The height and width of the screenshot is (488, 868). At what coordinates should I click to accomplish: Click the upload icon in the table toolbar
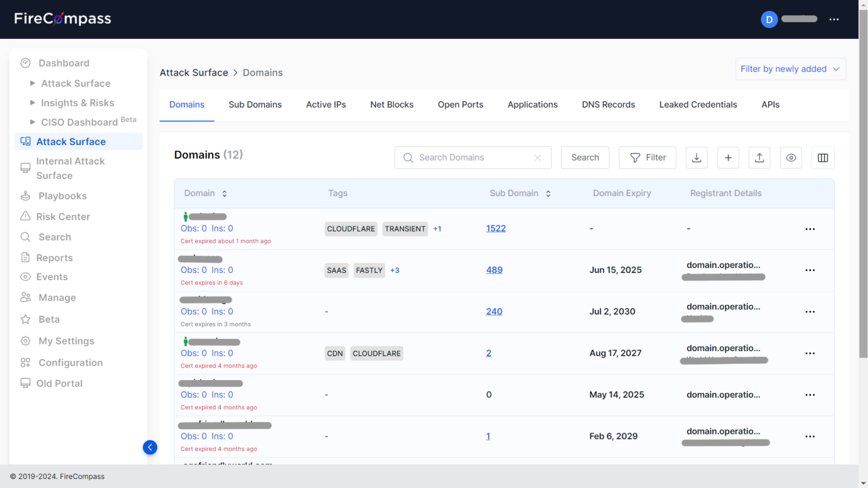[x=759, y=158]
